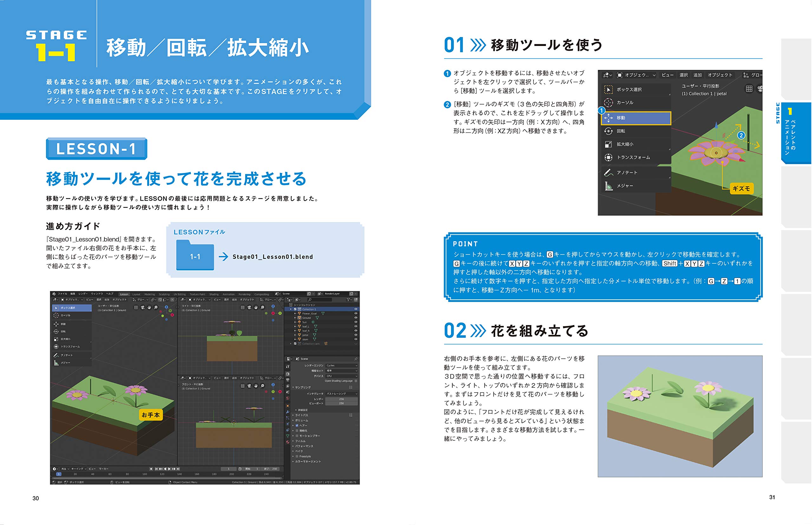The height and width of the screenshot is (525, 812).
Task: Collapse the Collection 1 tree item
Action: 291,309
